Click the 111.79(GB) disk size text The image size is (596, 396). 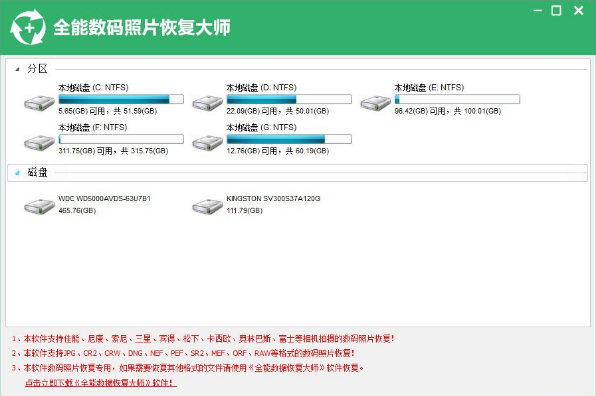coord(244,211)
